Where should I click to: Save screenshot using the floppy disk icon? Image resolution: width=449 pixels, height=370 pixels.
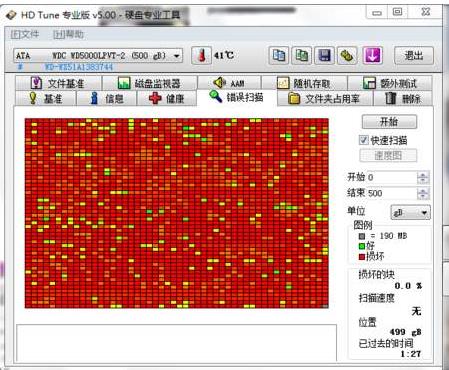coord(324,55)
